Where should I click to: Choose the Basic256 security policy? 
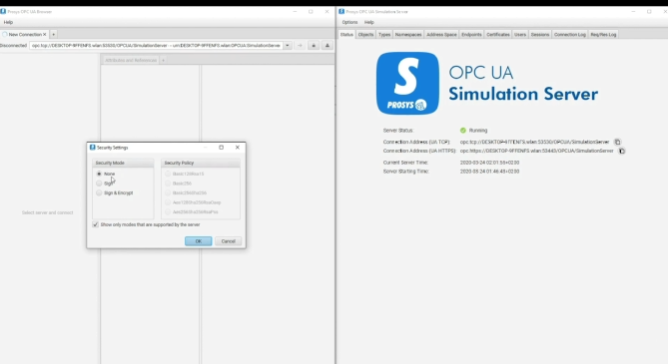coord(168,183)
